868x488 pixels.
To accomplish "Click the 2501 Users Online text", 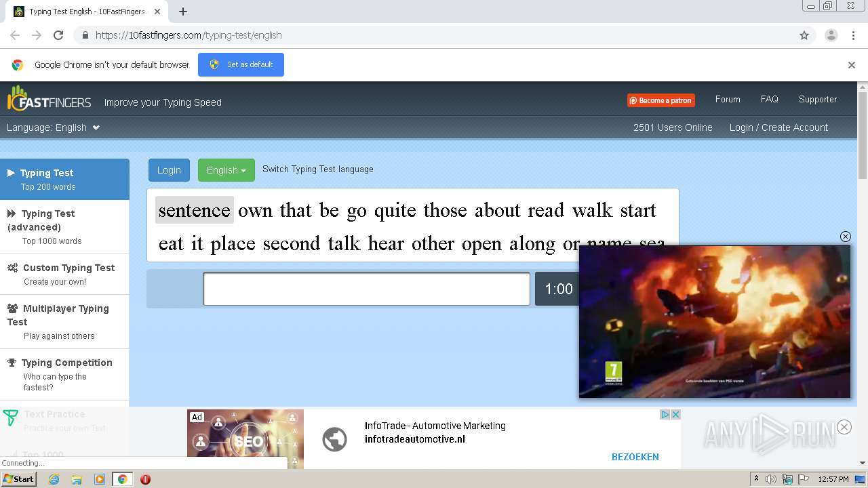I will (x=673, y=127).
